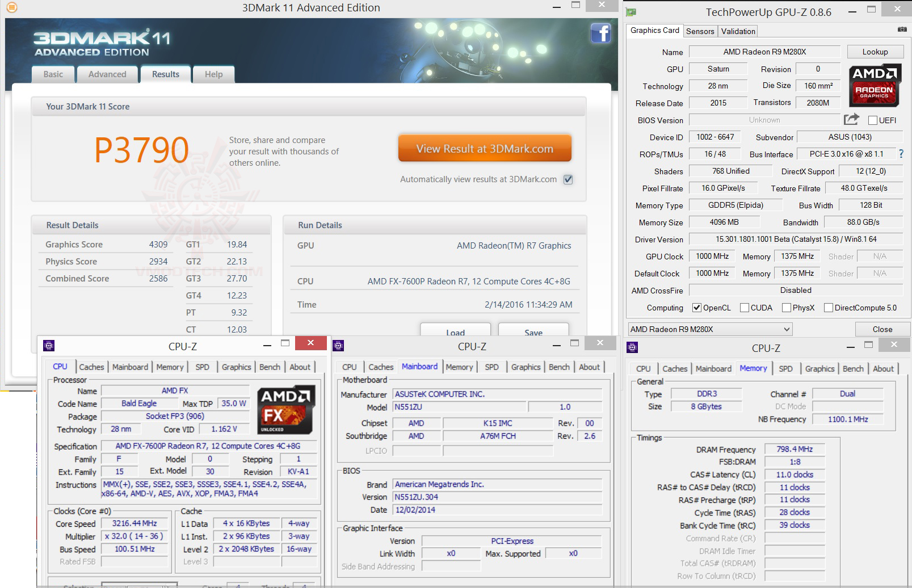Click the Close button in GPU-Z

(x=882, y=329)
